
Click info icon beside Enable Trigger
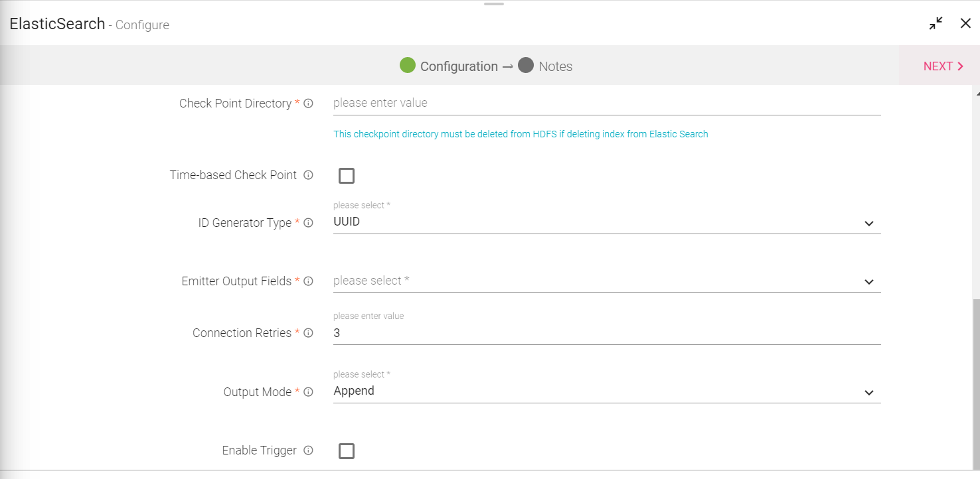click(x=308, y=450)
